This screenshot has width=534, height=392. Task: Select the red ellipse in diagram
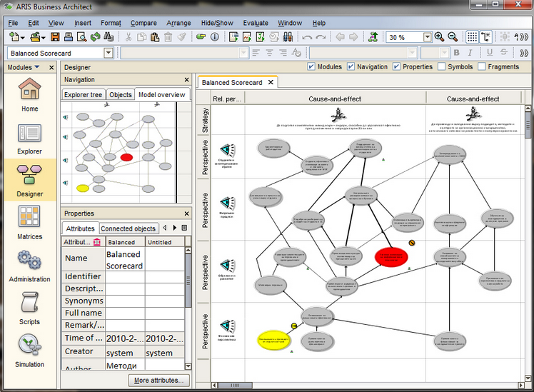pyautogui.click(x=391, y=257)
